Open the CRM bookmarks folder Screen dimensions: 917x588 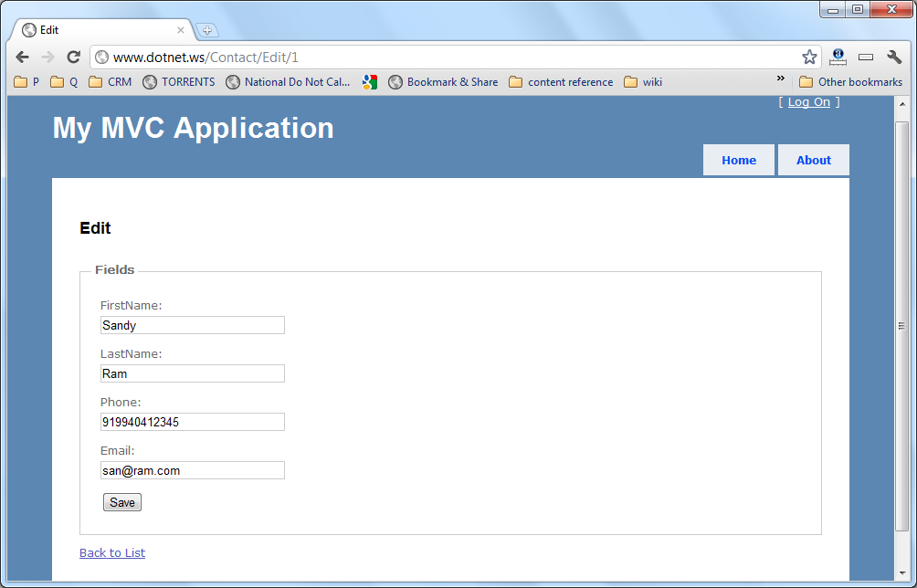111,82
